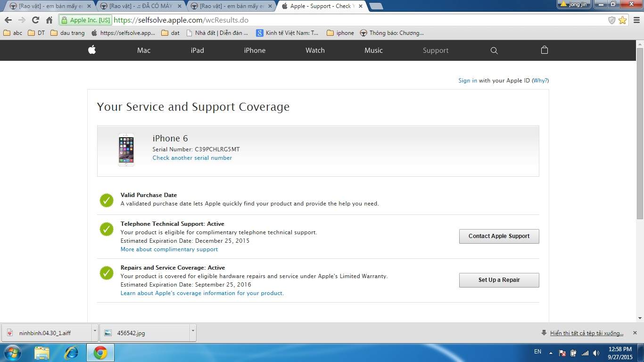Open the dau trang bookmarks folder
Image resolution: width=644 pixels, height=362 pixels.
tap(68, 33)
